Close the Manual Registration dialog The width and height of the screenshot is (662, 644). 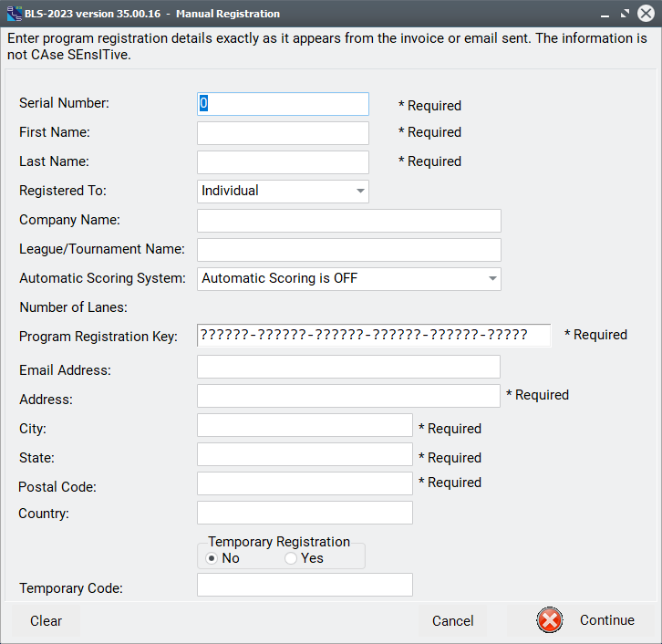point(646,14)
